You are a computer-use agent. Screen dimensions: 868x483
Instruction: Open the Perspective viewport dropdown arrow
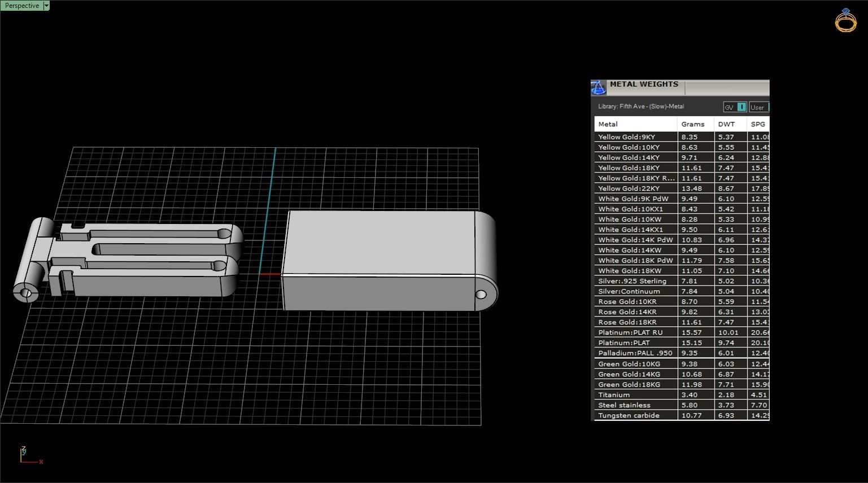click(46, 6)
